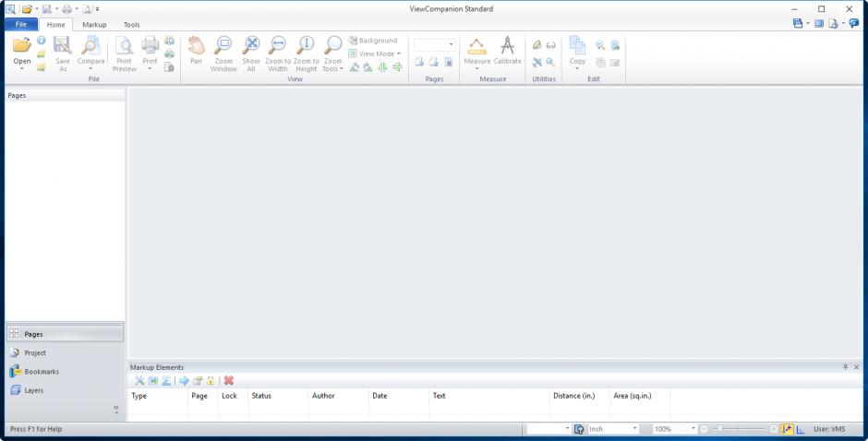Click the Area (sq.in.) column header

tap(640, 396)
